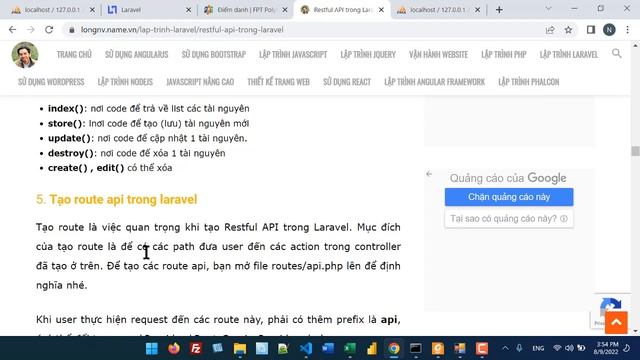Open FileZilla from the taskbar

click(x=196, y=349)
